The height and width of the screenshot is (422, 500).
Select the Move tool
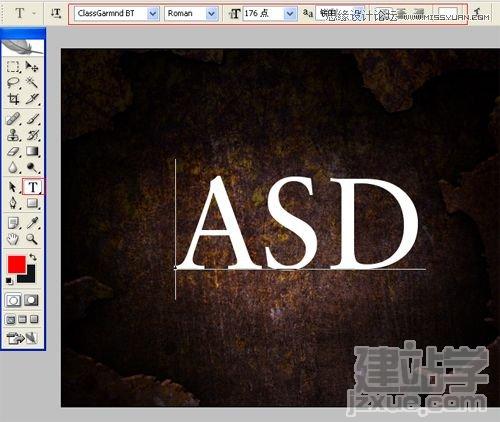tap(32, 66)
